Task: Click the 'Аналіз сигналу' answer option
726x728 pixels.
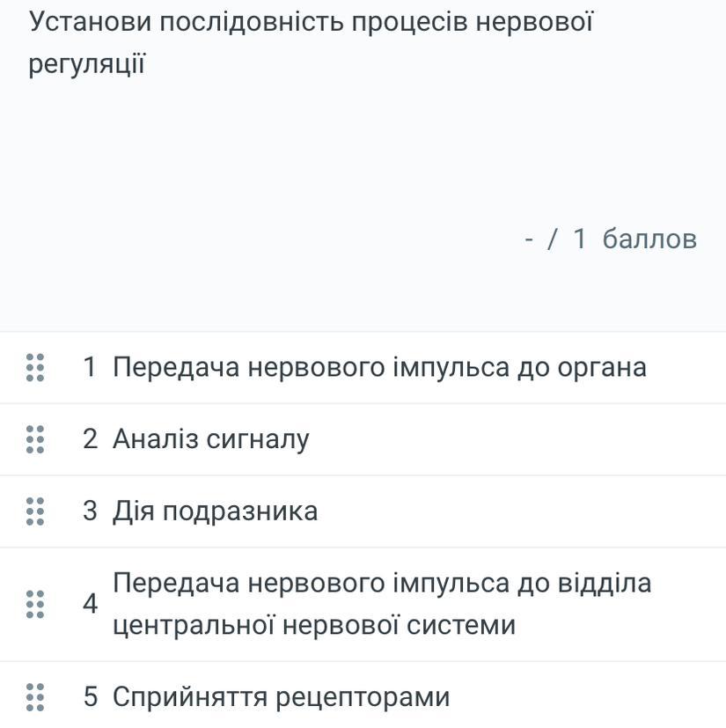Action: 211,438
